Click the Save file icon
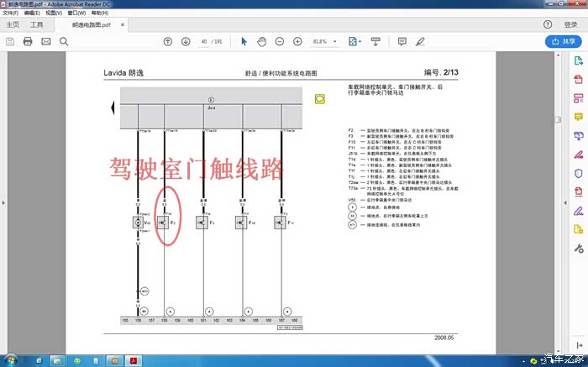This screenshot has height=367, width=588. click(x=10, y=42)
